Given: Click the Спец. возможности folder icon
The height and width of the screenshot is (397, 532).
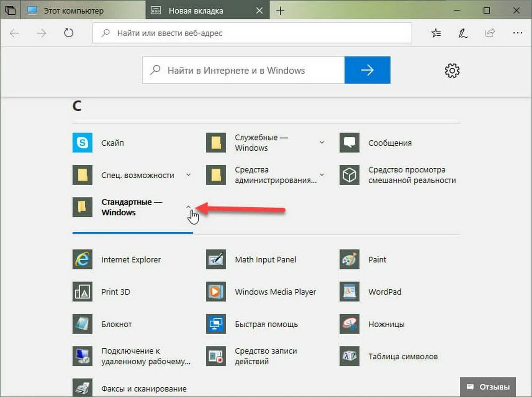Looking at the screenshot, I should [82, 175].
